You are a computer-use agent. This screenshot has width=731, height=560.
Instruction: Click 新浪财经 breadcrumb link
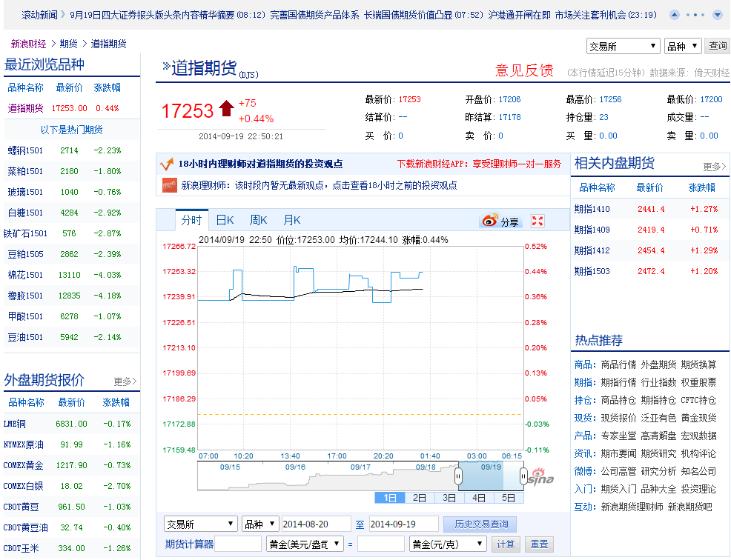pos(28,44)
